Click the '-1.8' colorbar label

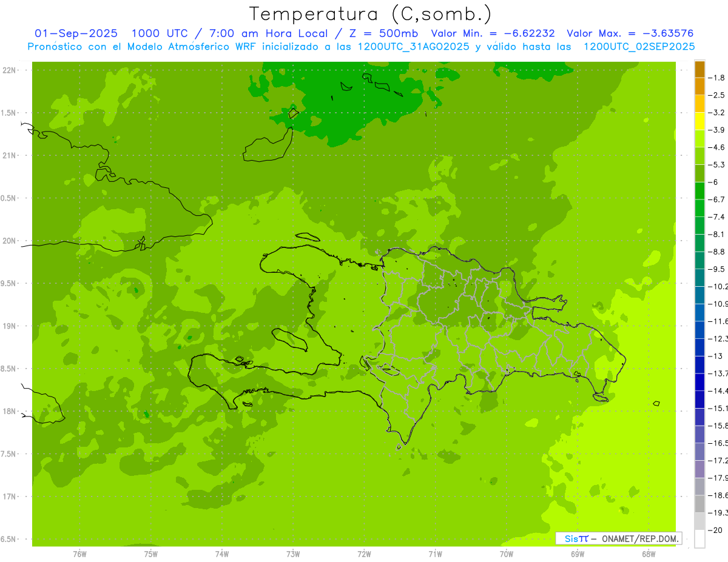[717, 78]
